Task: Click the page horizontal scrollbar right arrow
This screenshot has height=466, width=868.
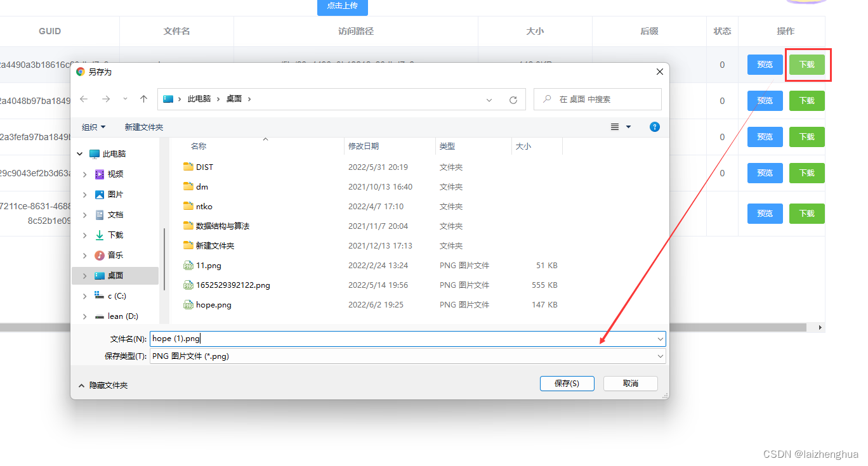Action: [820, 328]
